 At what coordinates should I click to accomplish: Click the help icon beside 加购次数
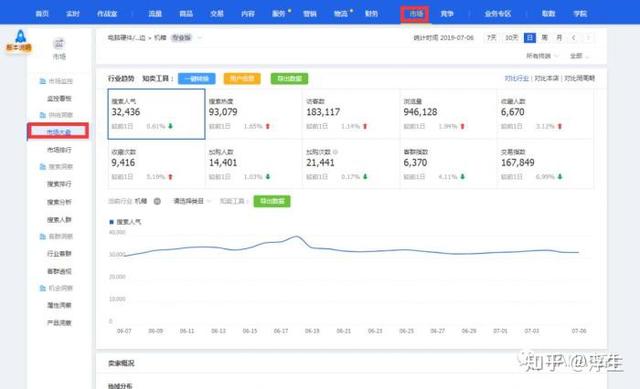[336, 152]
